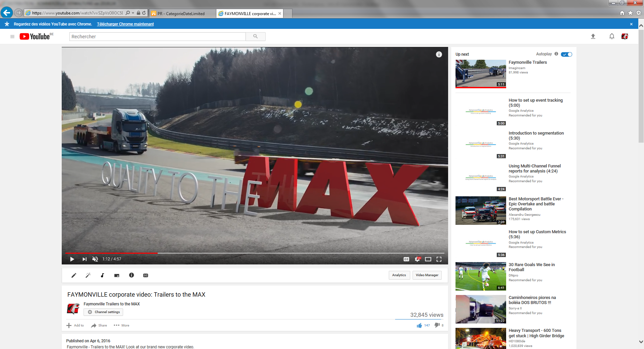Image resolution: width=644 pixels, height=349 pixels.
Task: Show Autoplay info tooltip icon
Action: click(556, 54)
